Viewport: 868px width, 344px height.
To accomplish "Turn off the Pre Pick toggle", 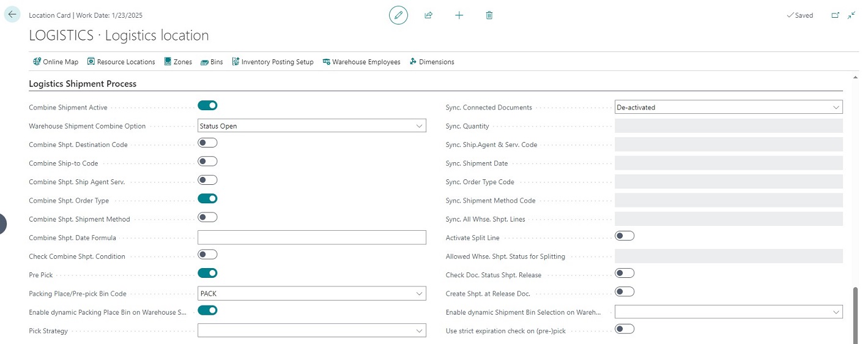I will click(207, 273).
